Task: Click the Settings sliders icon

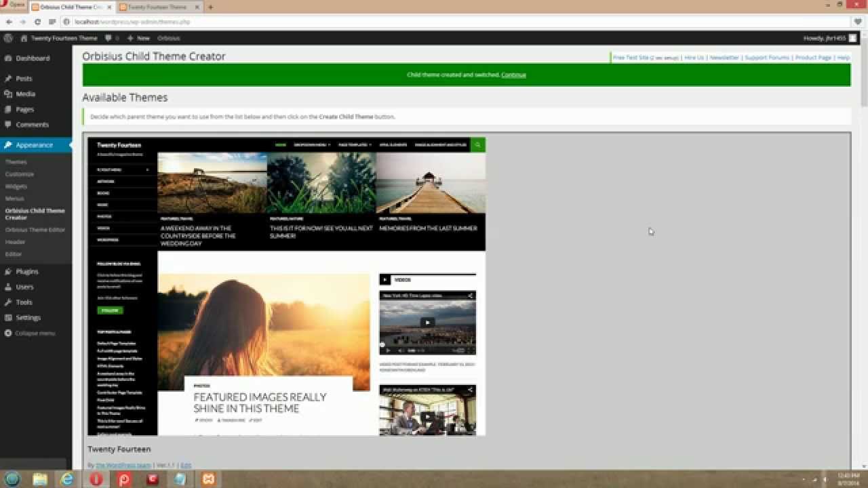Action: [x=8, y=317]
